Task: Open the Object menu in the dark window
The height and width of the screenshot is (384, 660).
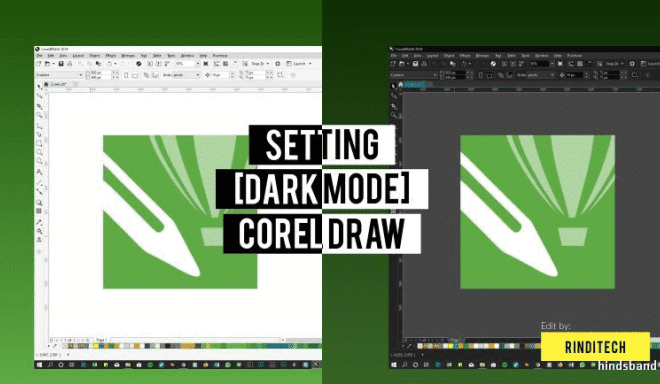Action: (449, 56)
